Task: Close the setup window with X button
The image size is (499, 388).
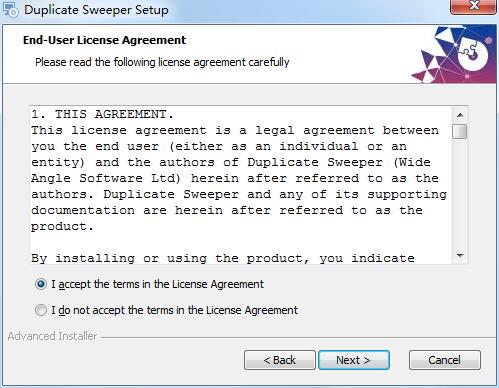Action: click(x=473, y=7)
